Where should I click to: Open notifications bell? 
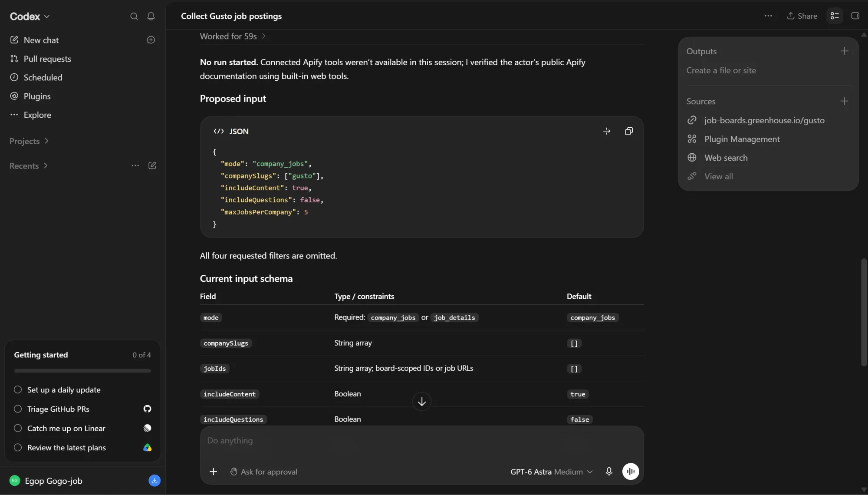(x=151, y=16)
